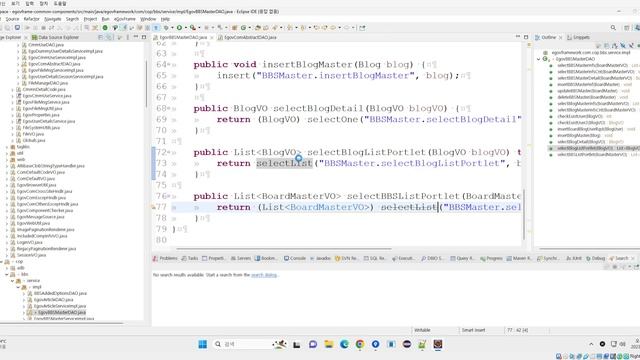Click the New Java Class (green C) icon
Screen dimensions: 640x360
[x=243, y=28]
